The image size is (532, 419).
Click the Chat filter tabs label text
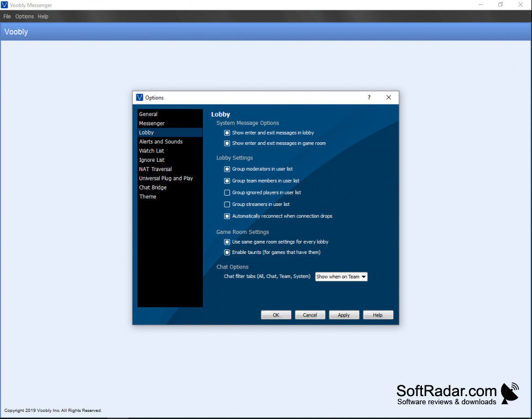pyautogui.click(x=267, y=276)
